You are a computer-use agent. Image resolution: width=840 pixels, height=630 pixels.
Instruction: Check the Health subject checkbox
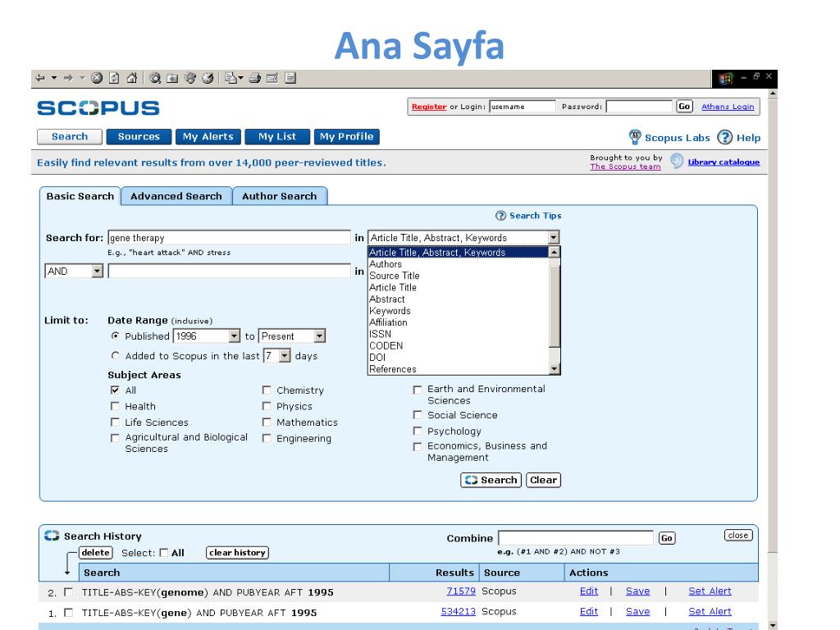click(x=115, y=406)
